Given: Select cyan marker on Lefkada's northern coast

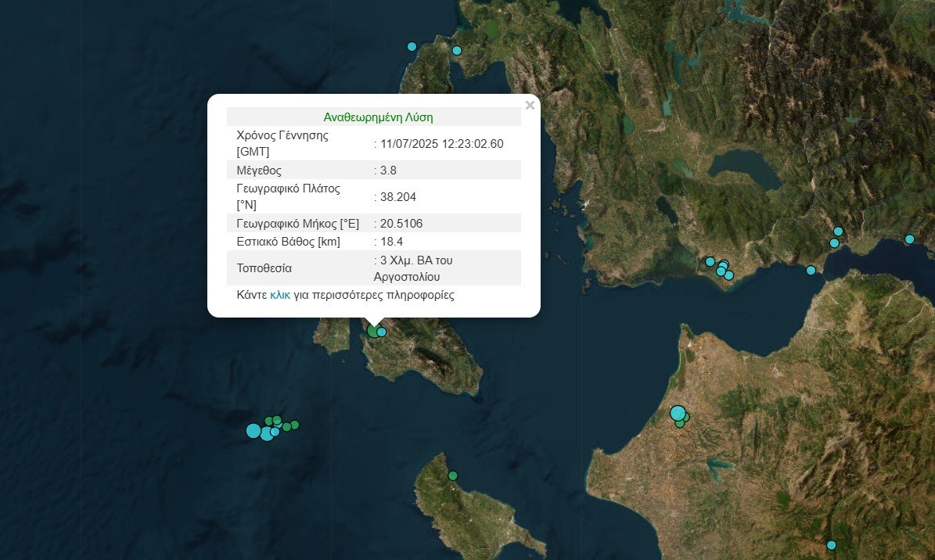Looking at the screenshot, I should [x=457, y=51].
